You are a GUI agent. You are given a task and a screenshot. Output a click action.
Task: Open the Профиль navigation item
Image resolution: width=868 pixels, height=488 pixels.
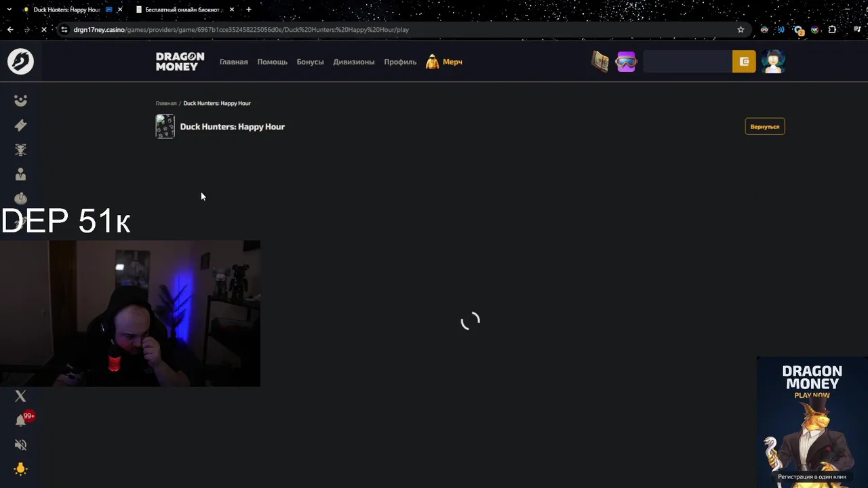click(x=400, y=62)
